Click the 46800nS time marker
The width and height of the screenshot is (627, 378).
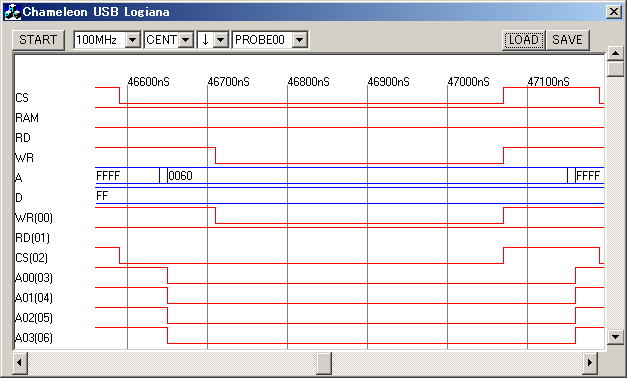point(309,82)
